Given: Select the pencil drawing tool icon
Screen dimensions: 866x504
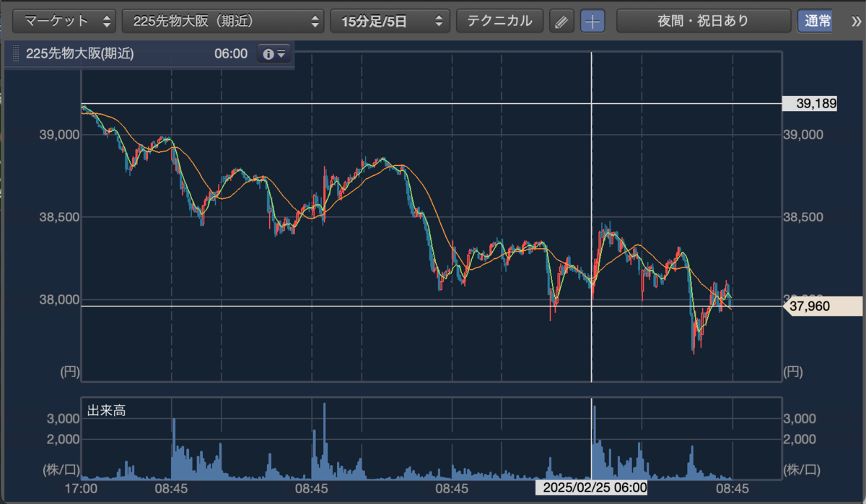Looking at the screenshot, I should pos(561,21).
